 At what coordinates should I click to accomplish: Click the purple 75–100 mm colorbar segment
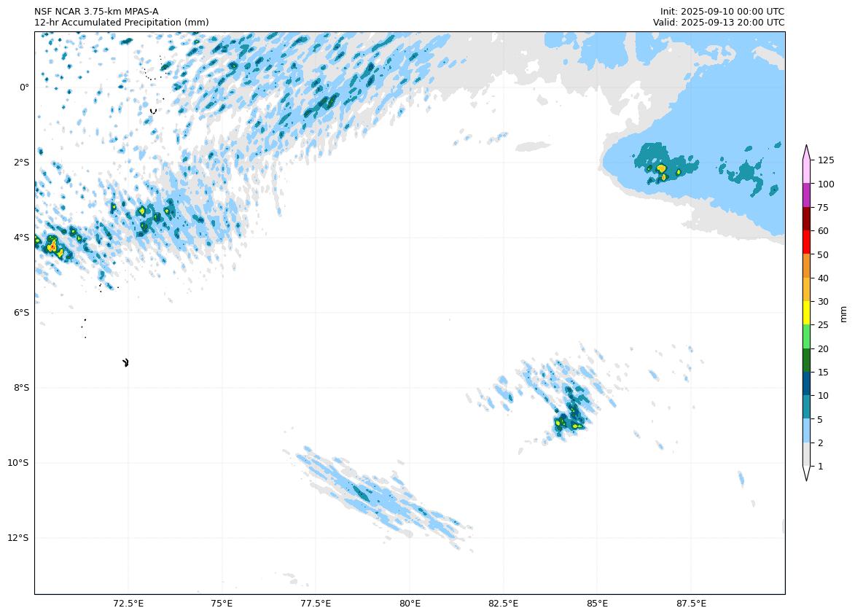tap(806, 195)
